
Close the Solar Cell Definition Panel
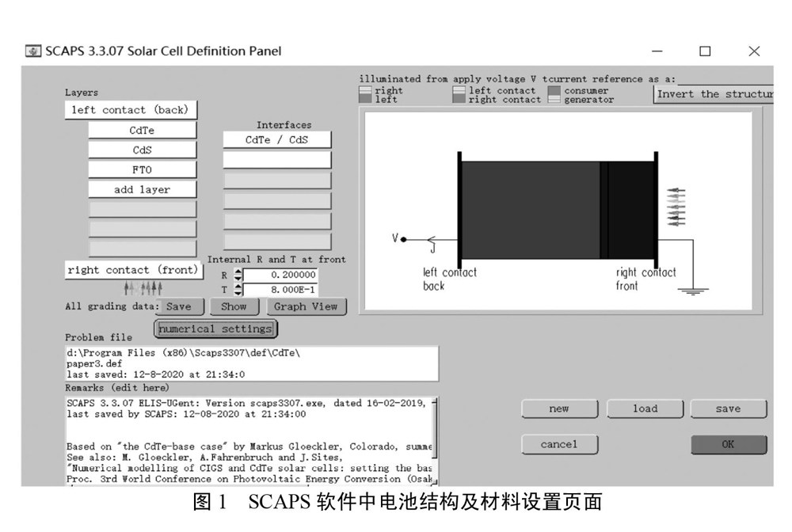(754, 51)
